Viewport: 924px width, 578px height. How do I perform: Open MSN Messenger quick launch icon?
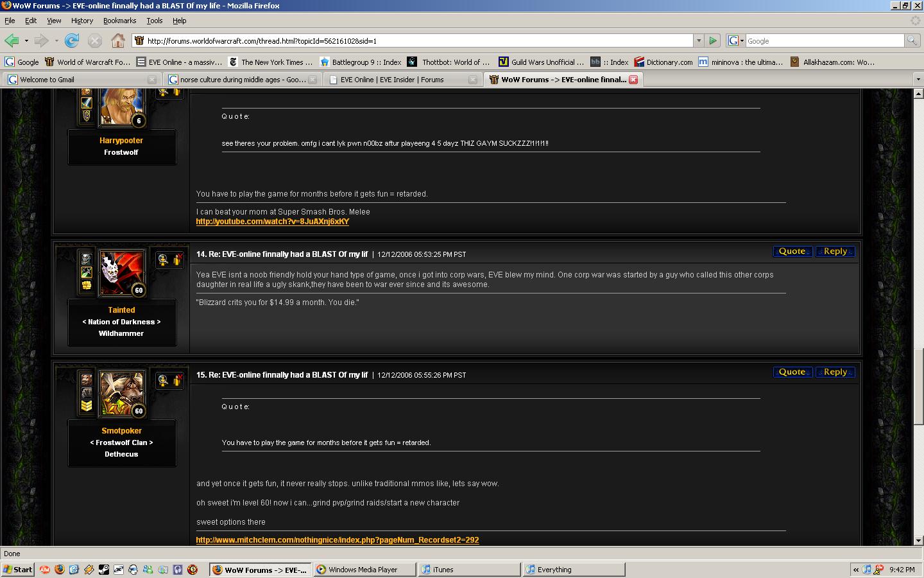[x=148, y=570]
